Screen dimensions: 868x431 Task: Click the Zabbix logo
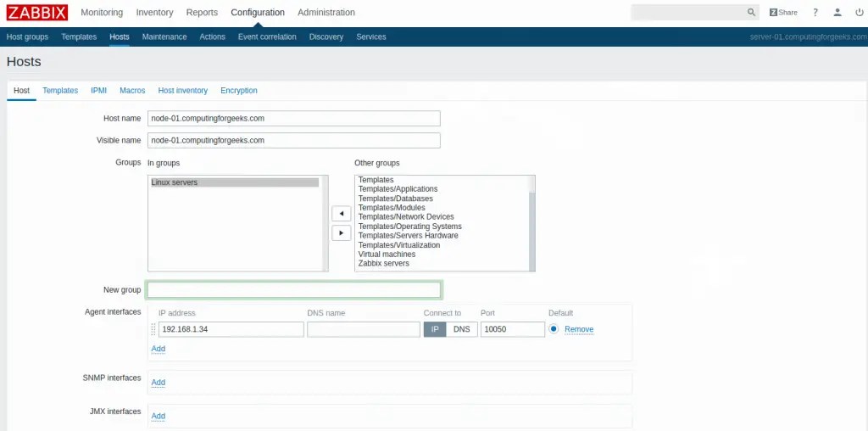[37, 12]
